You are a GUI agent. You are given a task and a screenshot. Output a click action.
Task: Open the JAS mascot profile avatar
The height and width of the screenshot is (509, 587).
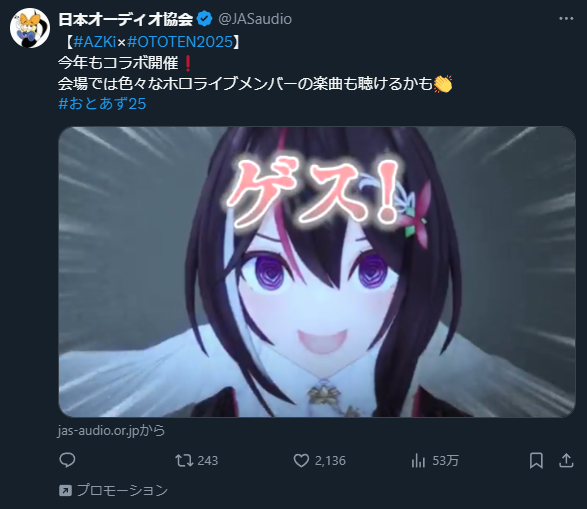30,28
